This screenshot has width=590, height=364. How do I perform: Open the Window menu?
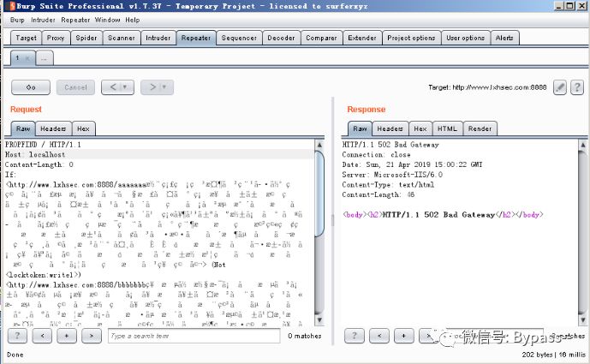coord(107,20)
